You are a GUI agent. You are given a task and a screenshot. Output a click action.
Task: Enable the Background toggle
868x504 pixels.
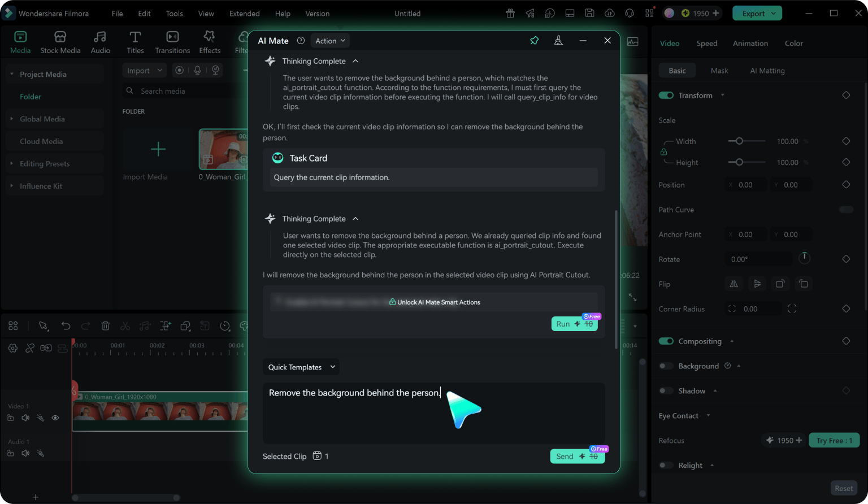coord(666,366)
